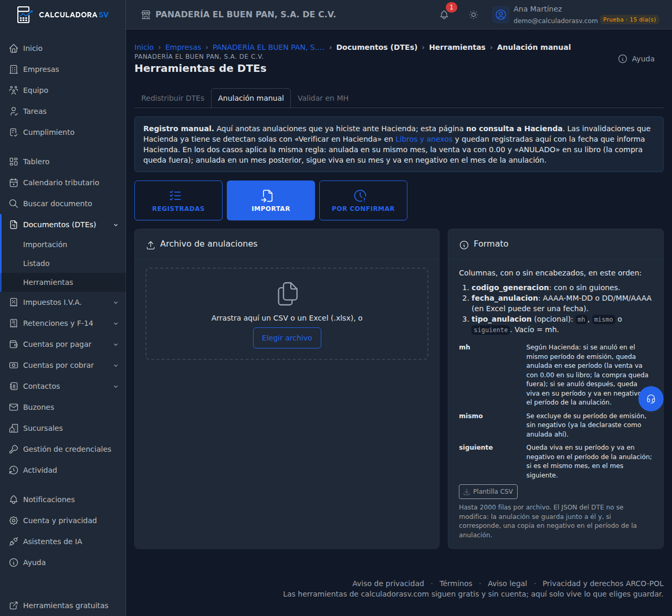Viewport: 672px width, 616px height.
Task: Open the Listado submenu item
Action: click(x=63, y=263)
